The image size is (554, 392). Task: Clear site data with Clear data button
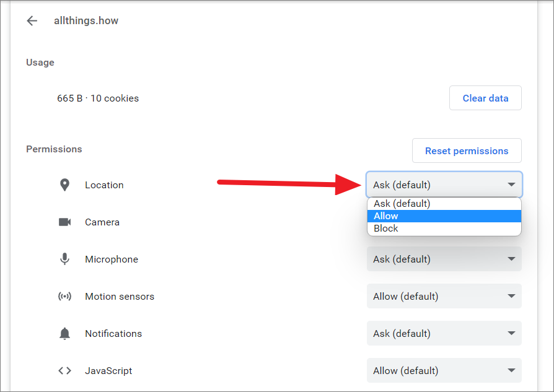click(485, 98)
